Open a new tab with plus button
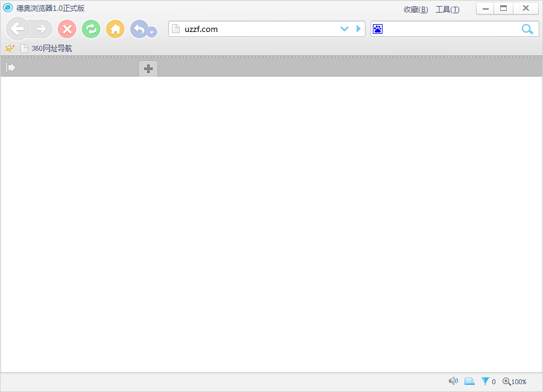 click(x=148, y=69)
